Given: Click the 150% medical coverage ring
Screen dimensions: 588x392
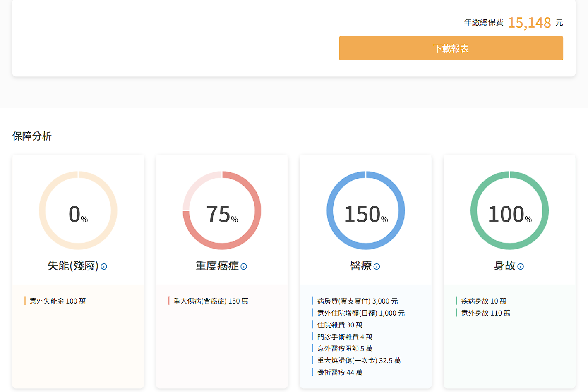Looking at the screenshot, I should 366,210.
